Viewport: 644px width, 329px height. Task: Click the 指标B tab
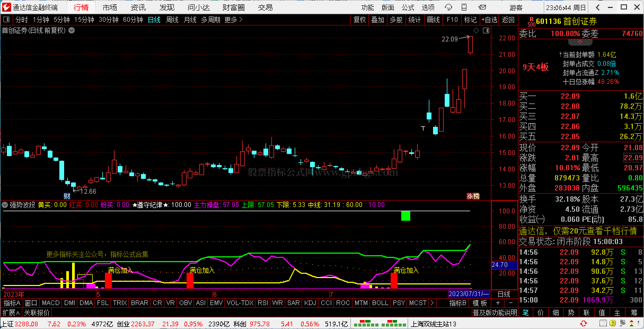tap(458, 303)
